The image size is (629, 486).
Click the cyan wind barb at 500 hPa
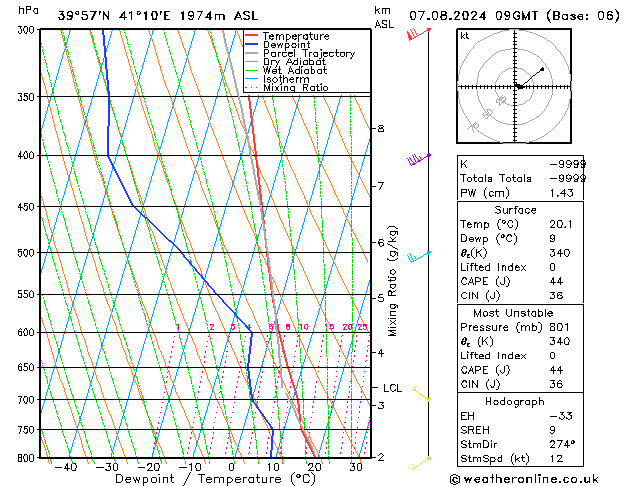click(419, 257)
